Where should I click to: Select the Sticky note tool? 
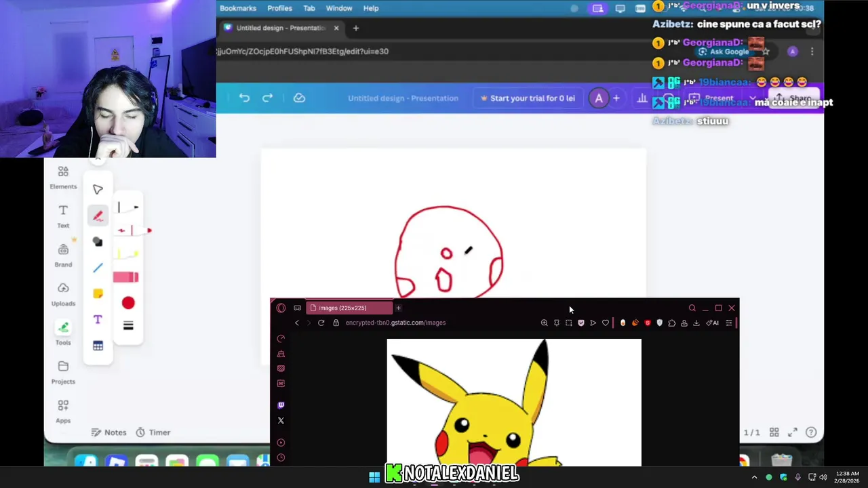(98, 293)
